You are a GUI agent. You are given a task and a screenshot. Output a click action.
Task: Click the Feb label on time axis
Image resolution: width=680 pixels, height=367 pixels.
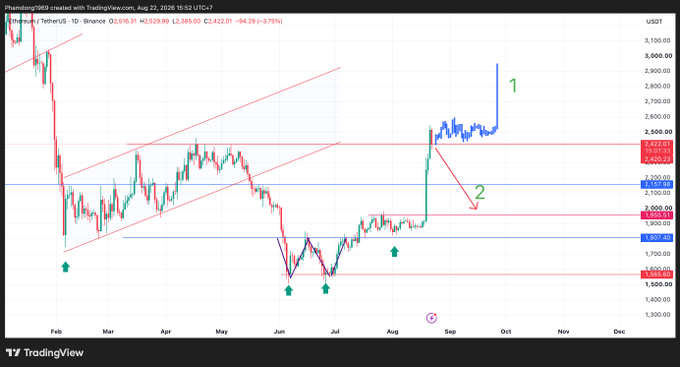coord(56,331)
